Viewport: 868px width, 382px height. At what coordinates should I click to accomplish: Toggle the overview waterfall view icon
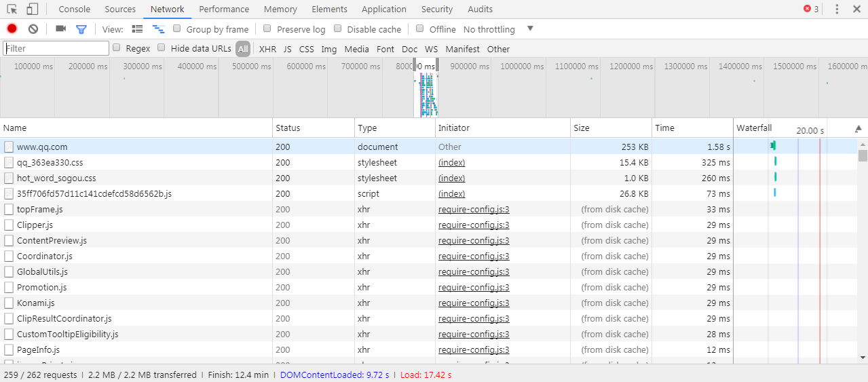(159, 29)
